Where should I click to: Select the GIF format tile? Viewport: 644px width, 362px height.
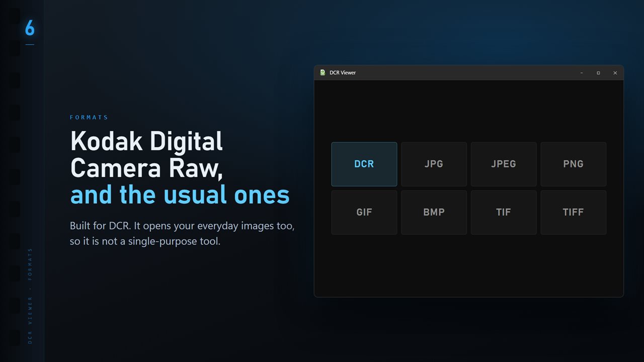pyautogui.click(x=364, y=212)
